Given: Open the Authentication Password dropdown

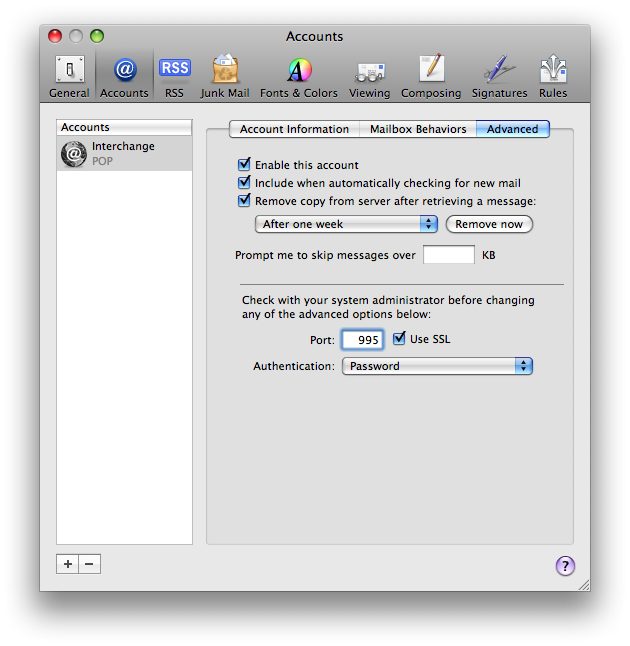Looking at the screenshot, I should (437, 366).
